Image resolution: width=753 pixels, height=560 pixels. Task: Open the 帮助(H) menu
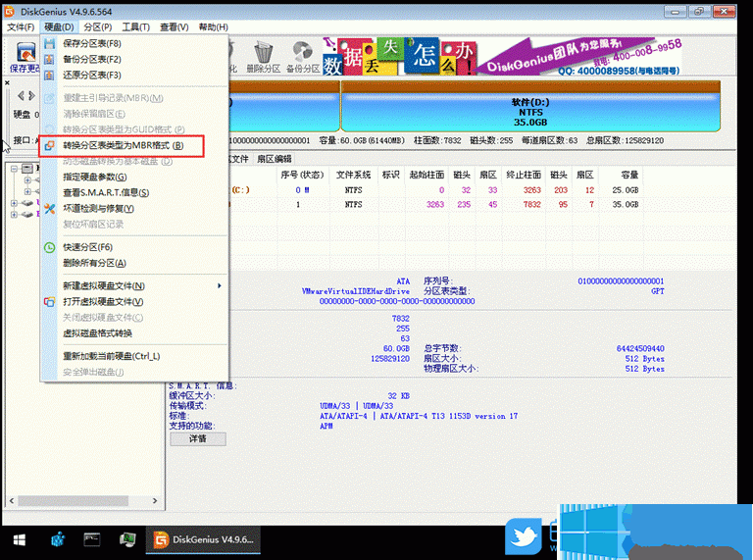click(x=213, y=27)
